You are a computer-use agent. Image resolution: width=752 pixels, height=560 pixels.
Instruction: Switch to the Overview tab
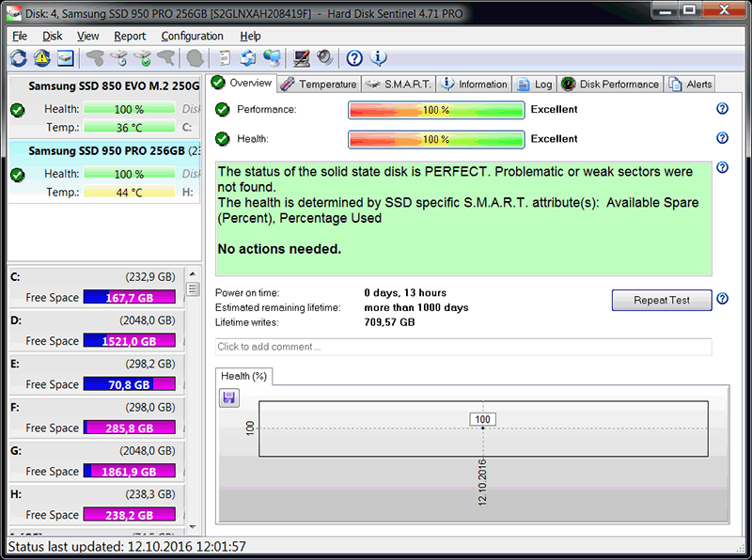click(242, 83)
